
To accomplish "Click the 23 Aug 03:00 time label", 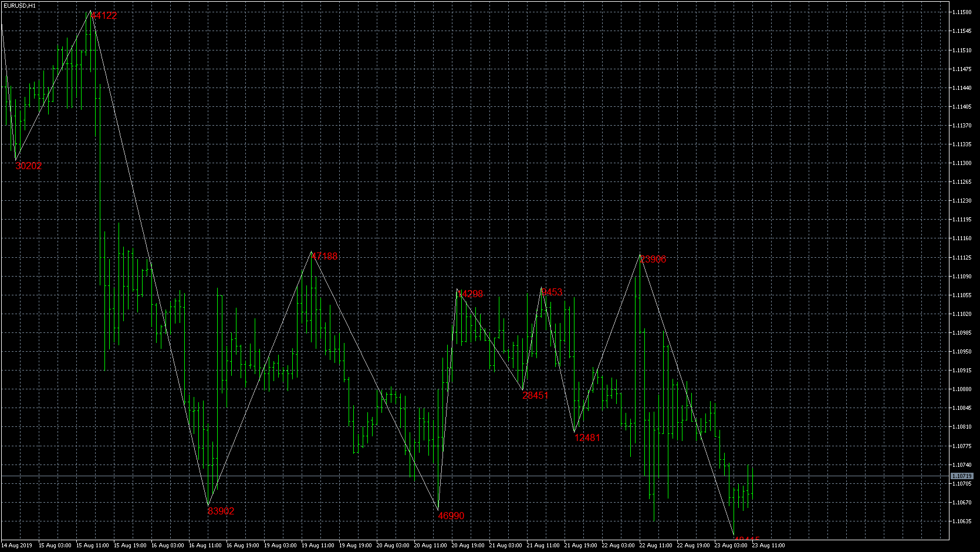I will click(731, 546).
